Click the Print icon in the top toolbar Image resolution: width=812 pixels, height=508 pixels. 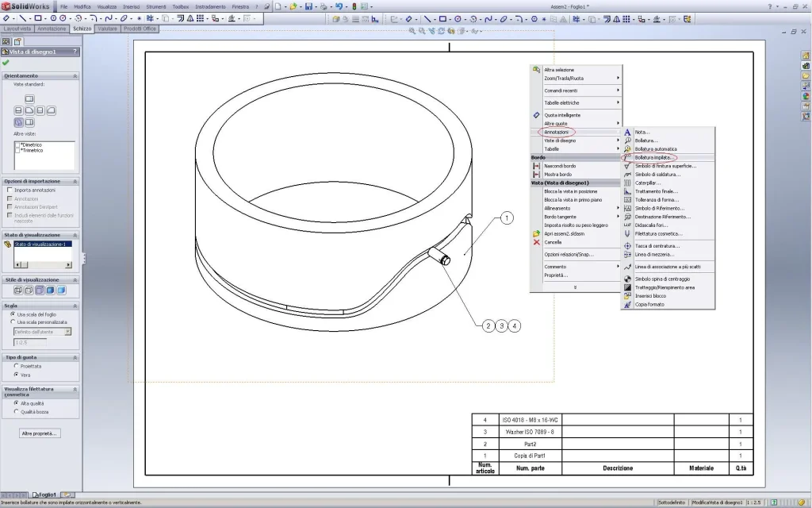[x=324, y=6]
